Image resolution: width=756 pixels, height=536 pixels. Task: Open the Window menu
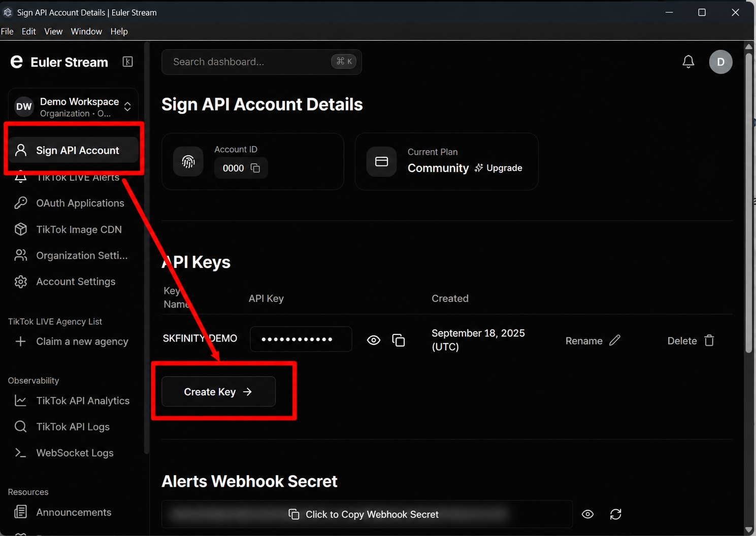pos(86,31)
